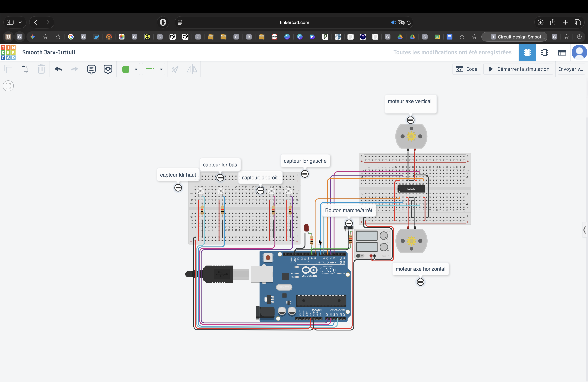Image resolution: width=588 pixels, height=382 pixels.
Task: Collapse the capteur ldr haut note
Action: 178,188
